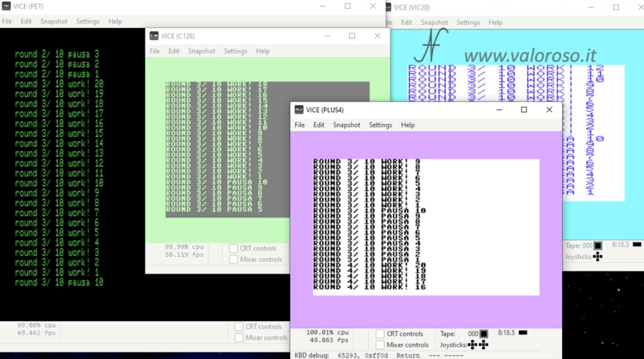Enable Mixer controls in the C128 window

pos(233,259)
